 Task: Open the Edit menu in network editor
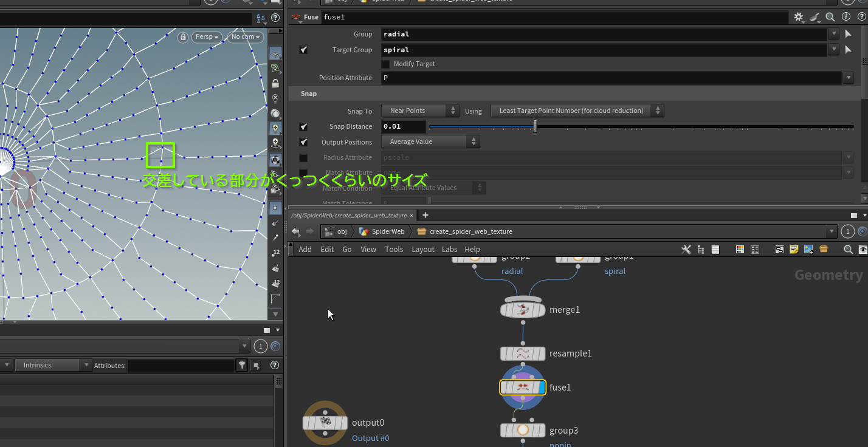(x=327, y=249)
